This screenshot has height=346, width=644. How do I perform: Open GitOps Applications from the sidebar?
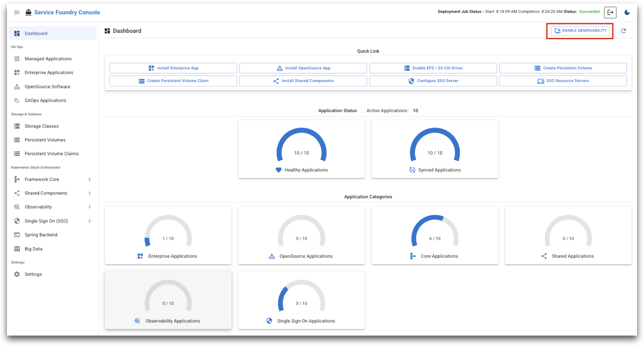click(x=45, y=100)
